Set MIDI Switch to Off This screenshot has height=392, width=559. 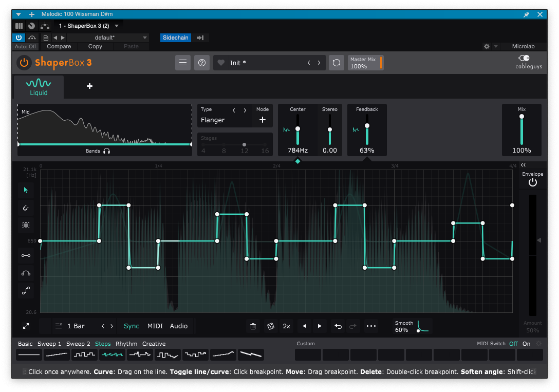click(x=513, y=344)
